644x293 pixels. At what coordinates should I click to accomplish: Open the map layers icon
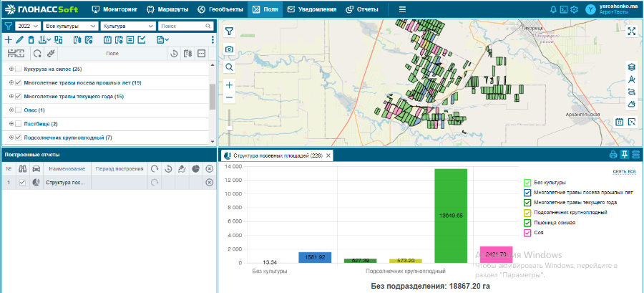click(631, 67)
